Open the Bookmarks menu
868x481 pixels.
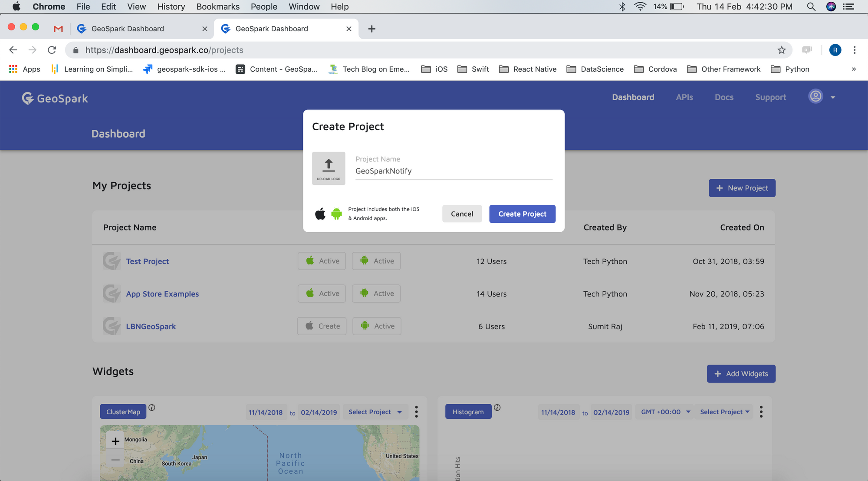point(218,7)
